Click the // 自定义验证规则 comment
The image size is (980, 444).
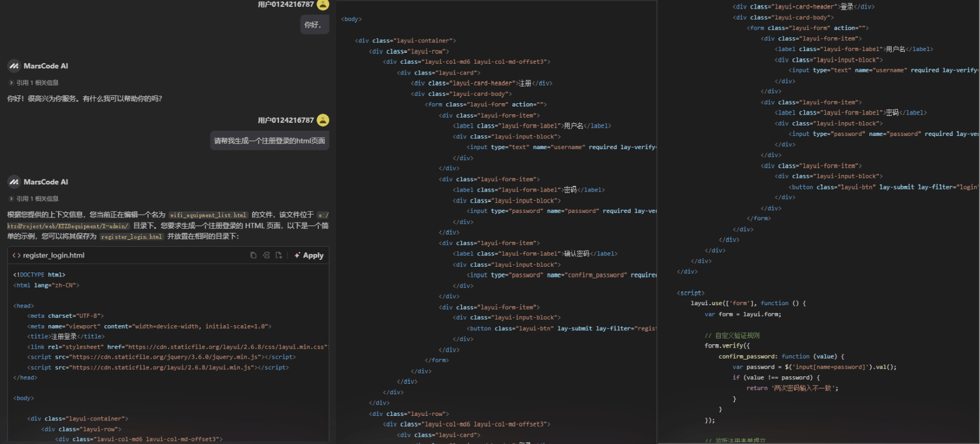coord(732,336)
